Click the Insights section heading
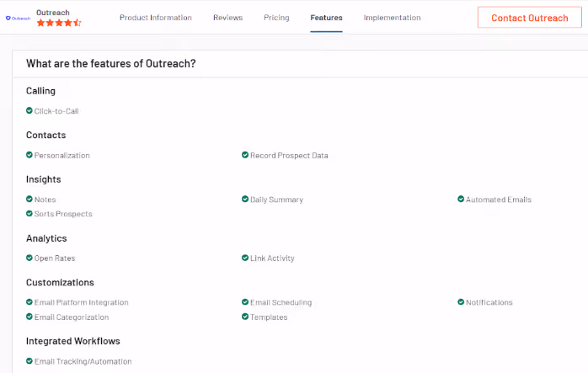588x373 pixels. (44, 179)
